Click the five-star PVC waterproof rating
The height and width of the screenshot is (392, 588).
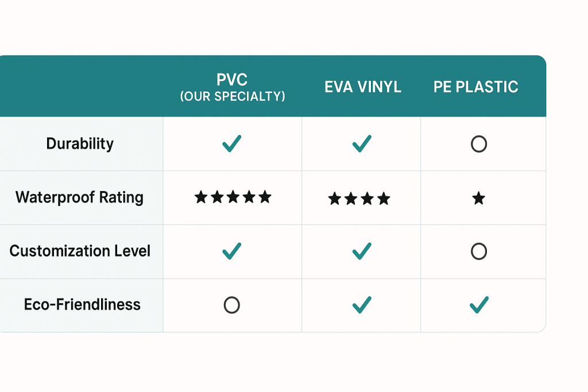(x=233, y=197)
